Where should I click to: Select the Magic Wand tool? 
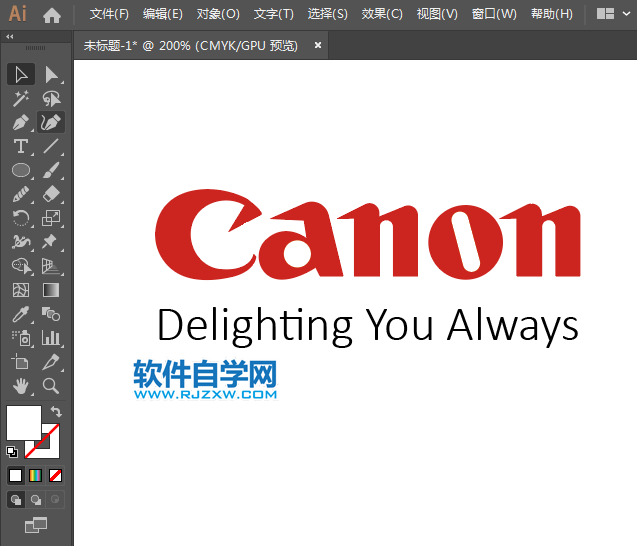point(21,98)
